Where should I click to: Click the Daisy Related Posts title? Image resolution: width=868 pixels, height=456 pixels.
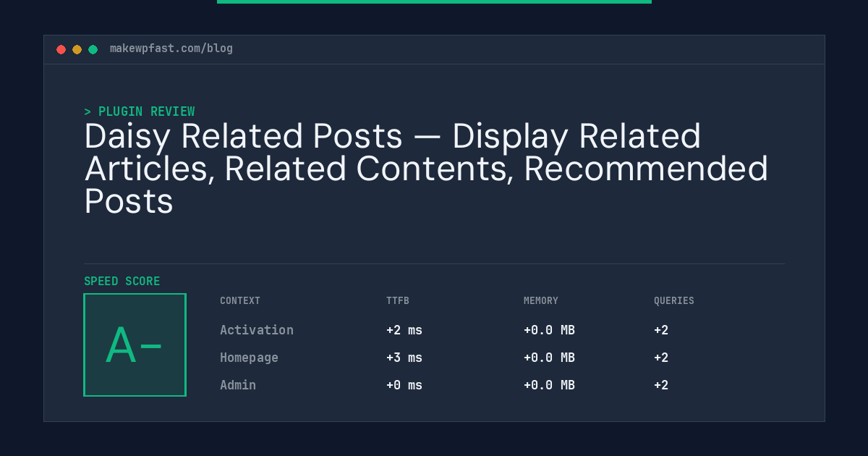[x=426, y=169]
